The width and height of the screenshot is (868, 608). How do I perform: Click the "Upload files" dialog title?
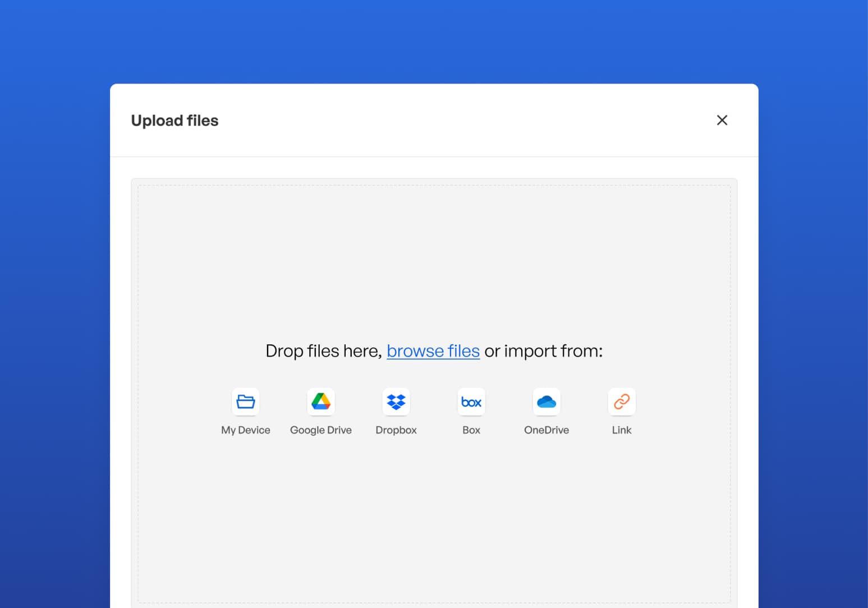[x=174, y=121]
